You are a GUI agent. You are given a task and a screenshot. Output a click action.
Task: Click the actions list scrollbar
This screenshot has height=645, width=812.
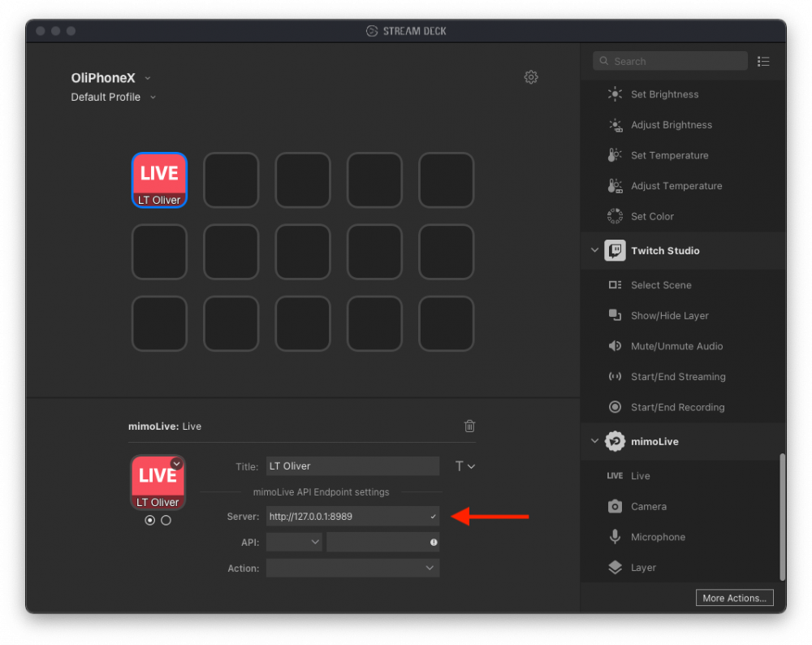[x=782, y=517]
